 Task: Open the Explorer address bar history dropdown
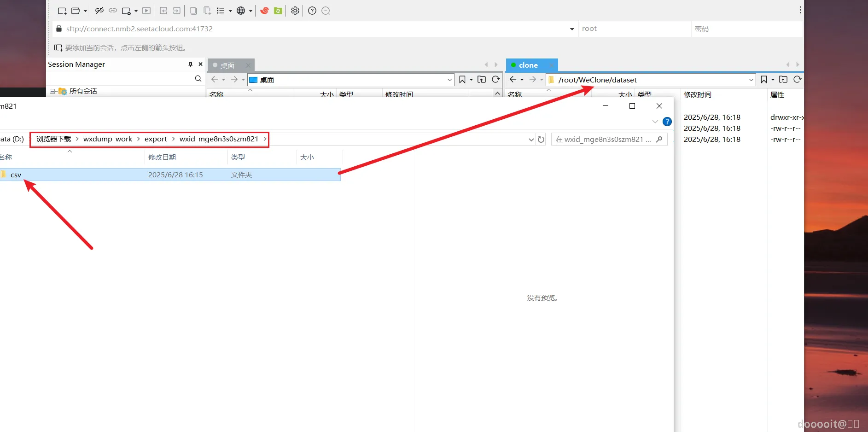click(531, 140)
